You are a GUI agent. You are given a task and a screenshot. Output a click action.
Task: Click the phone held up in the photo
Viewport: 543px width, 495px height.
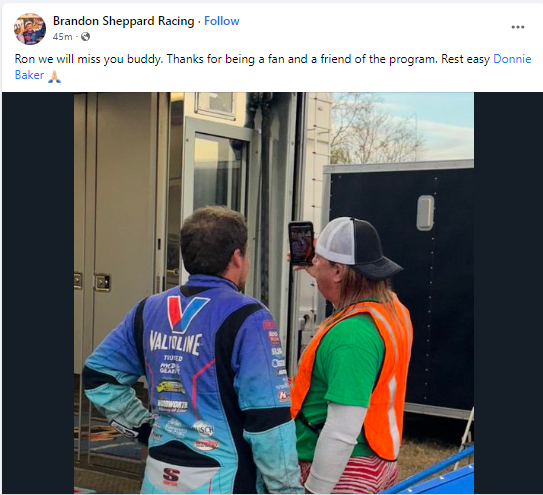tap(301, 244)
